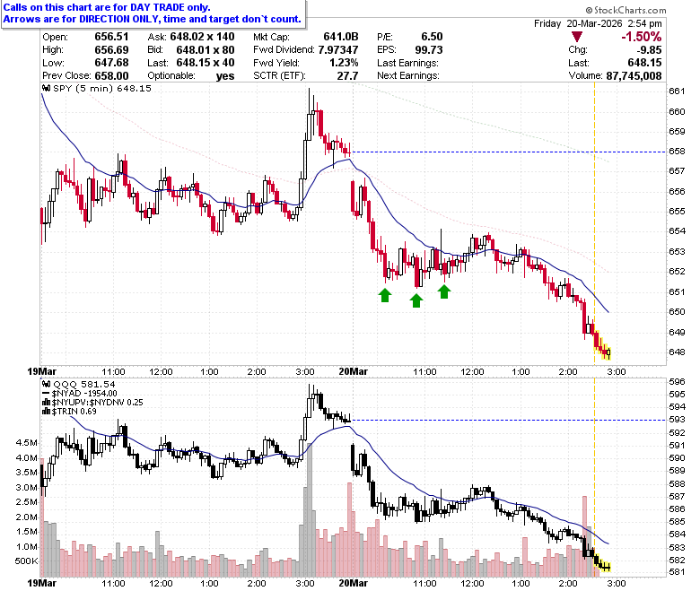This screenshot has width=700, height=591.
Task: Click the Ask quote 648.02 x 140
Action: [202, 37]
